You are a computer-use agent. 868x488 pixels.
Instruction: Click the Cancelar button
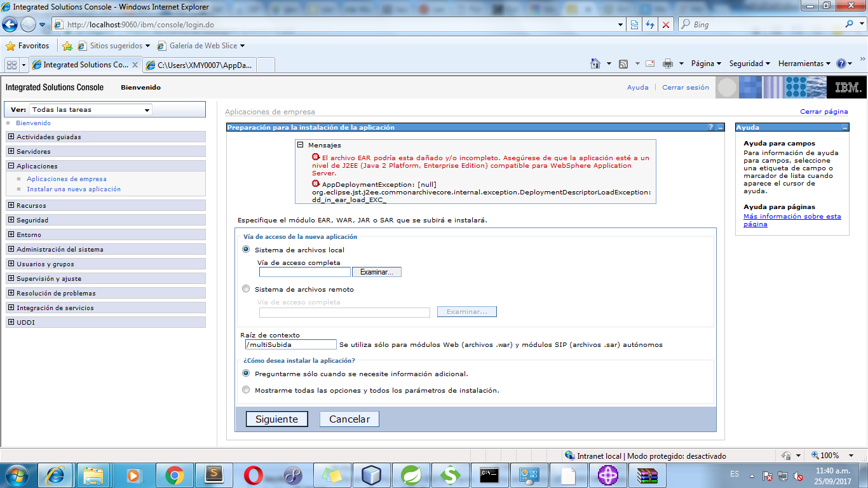click(x=349, y=419)
